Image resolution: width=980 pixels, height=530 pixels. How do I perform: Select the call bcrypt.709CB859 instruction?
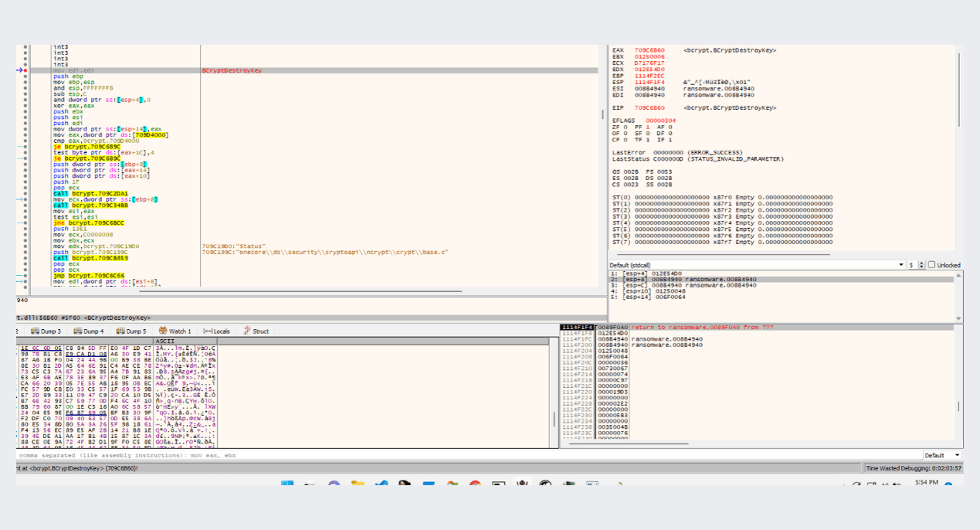(90, 257)
